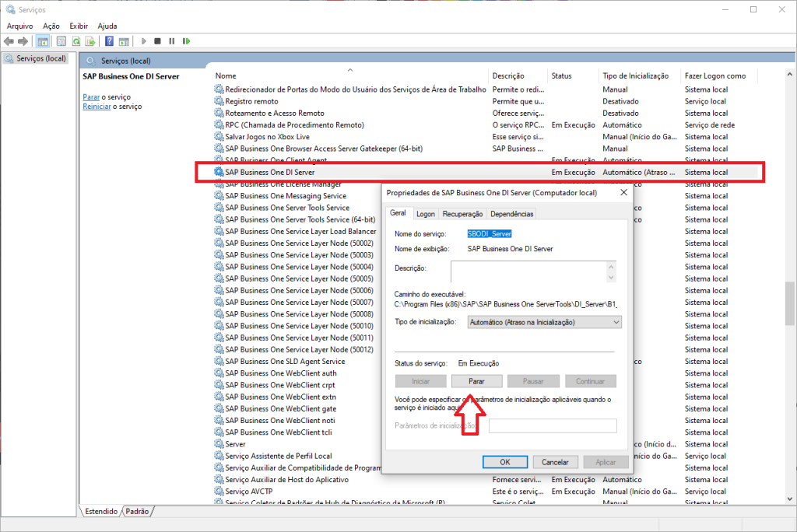Switch to the Geral tab
The image size is (797, 532).
(398, 213)
